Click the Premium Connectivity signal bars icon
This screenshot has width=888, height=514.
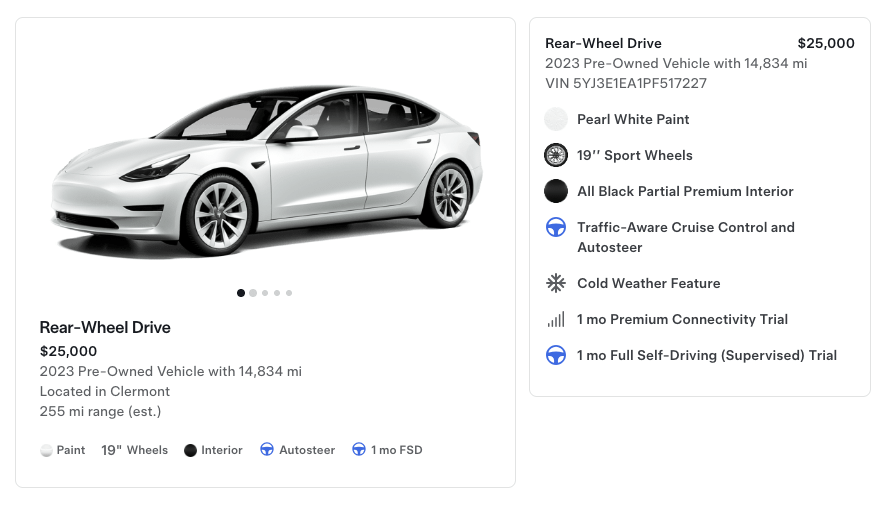coord(556,320)
